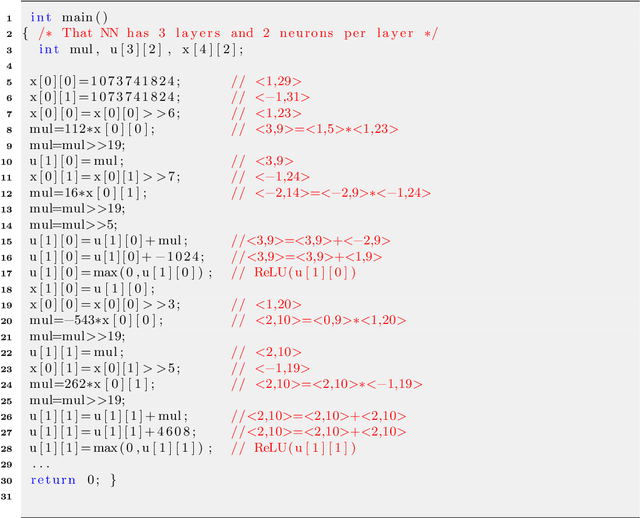Click line number 30 in the gutter
The width and height of the screenshot is (640, 518).
click(x=9, y=480)
